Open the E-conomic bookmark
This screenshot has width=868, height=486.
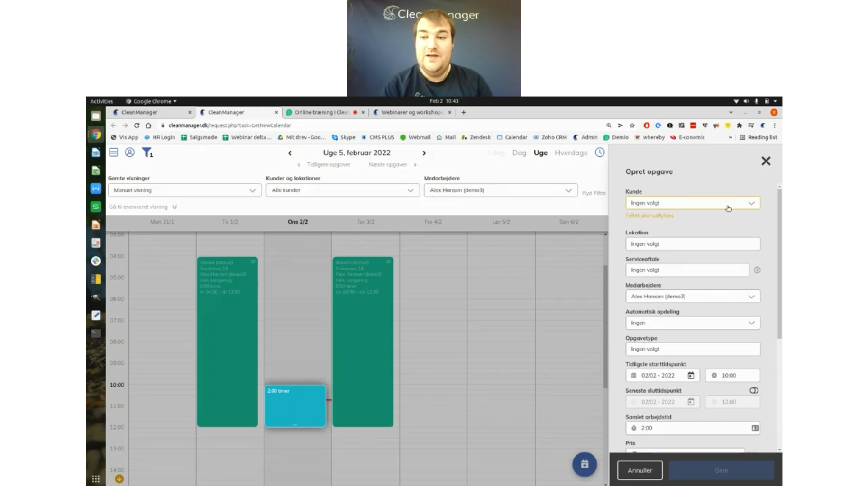pos(687,137)
